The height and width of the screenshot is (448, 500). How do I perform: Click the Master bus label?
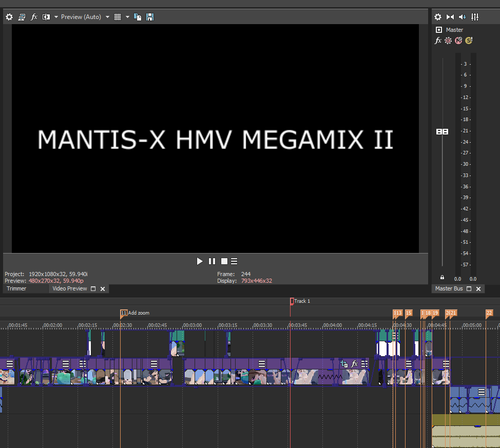click(x=454, y=30)
